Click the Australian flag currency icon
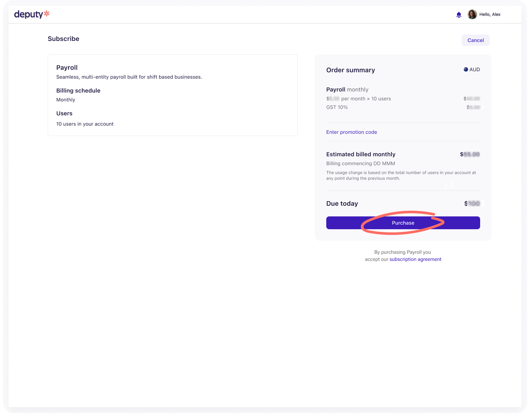This screenshot has width=530, height=420. (x=466, y=69)
